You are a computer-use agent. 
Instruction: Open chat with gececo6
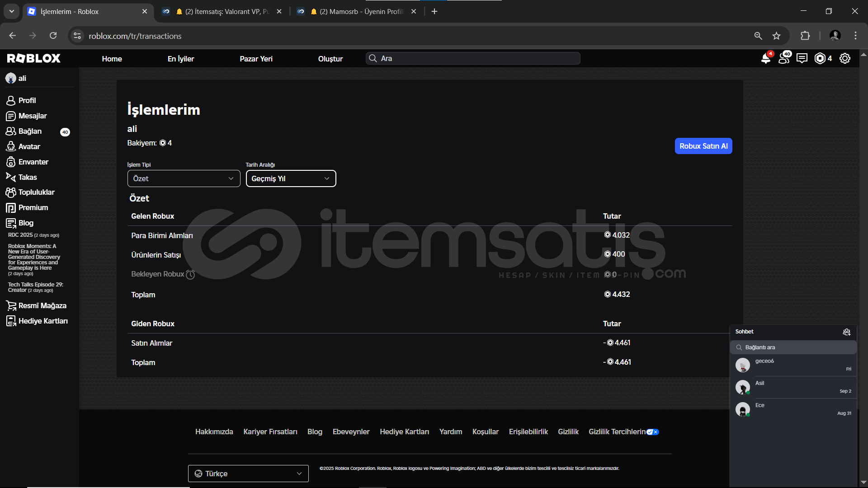coord(793,365)
